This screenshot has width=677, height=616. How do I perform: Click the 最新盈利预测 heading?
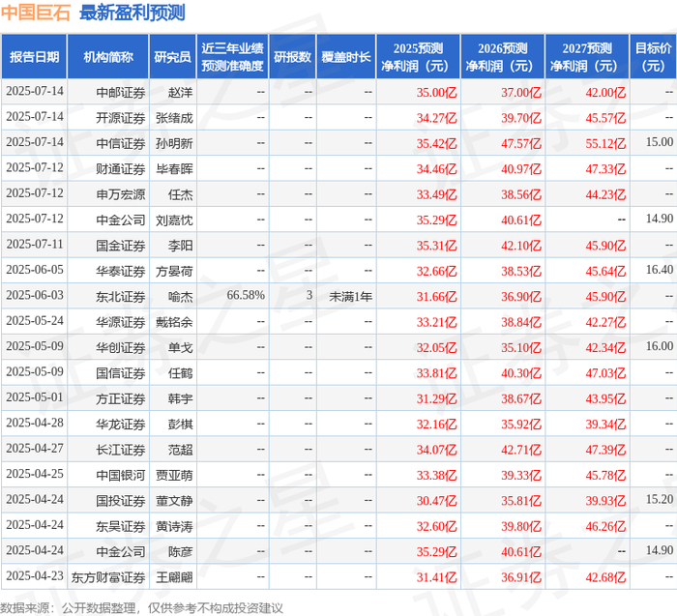point(132,12)
